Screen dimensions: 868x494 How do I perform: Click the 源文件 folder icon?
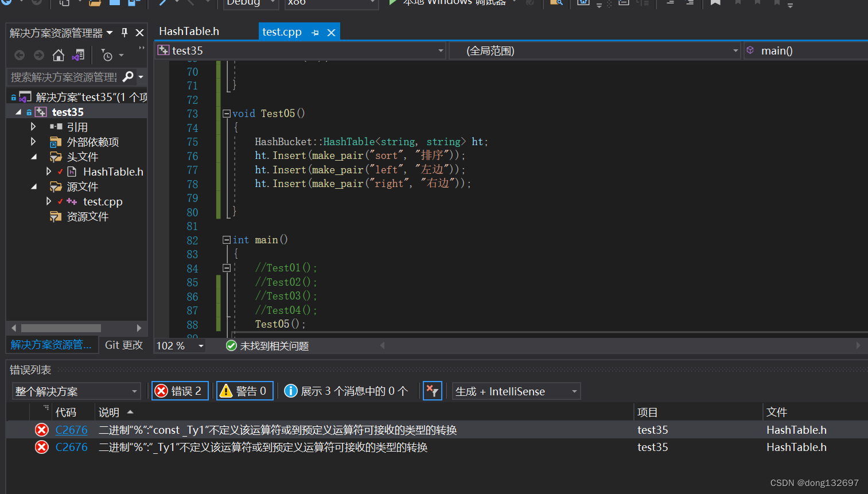click(56, 186)
